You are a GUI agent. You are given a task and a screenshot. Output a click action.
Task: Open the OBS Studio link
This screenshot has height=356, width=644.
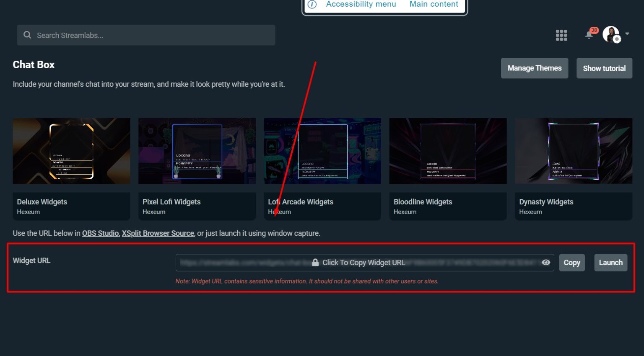pyautogui.click(x=100, y=233)
